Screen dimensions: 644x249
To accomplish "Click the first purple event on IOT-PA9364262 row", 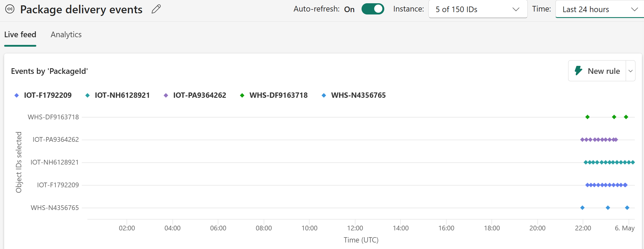I will [582, 139].
